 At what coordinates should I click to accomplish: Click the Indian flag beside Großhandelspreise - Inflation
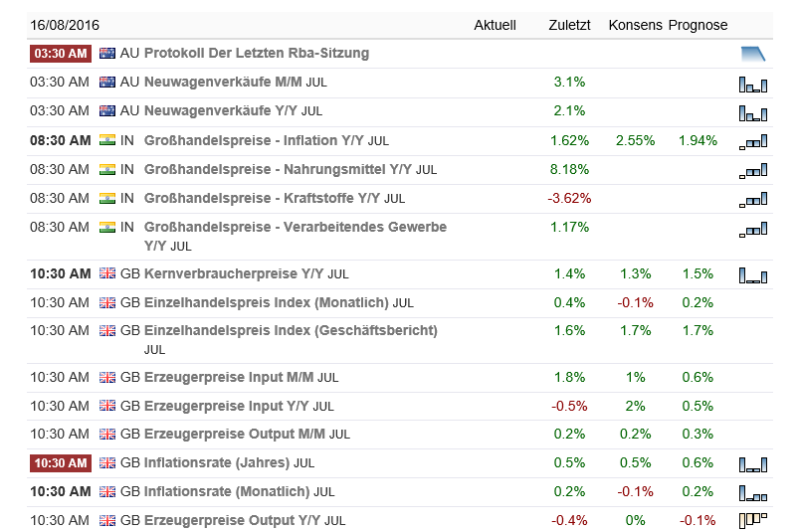pos(107,140)
